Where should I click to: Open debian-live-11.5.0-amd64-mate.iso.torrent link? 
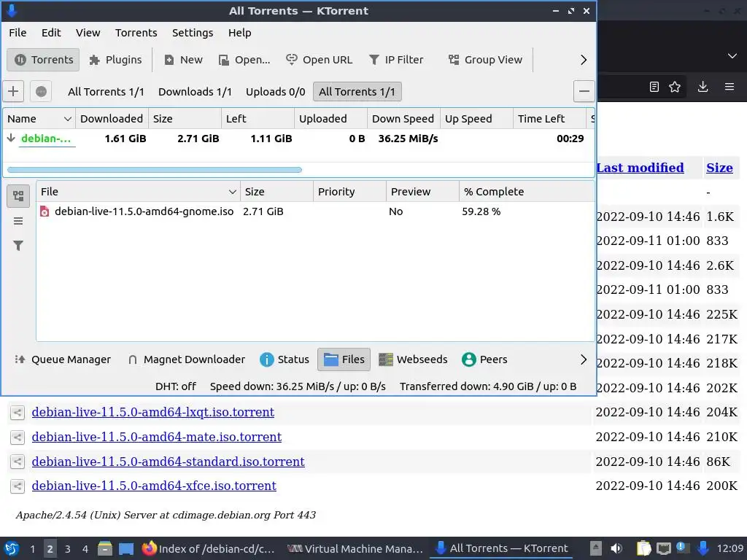(157, 437)
